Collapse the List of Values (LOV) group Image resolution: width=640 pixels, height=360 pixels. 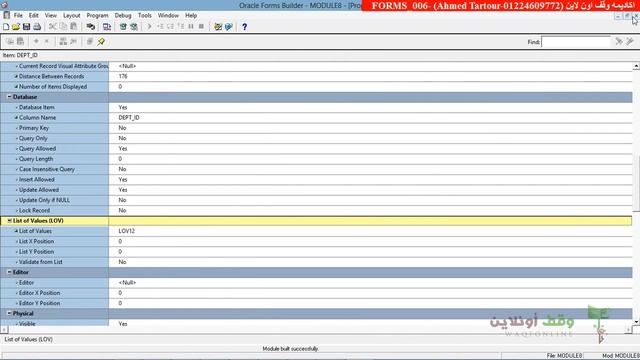(9, 221)
